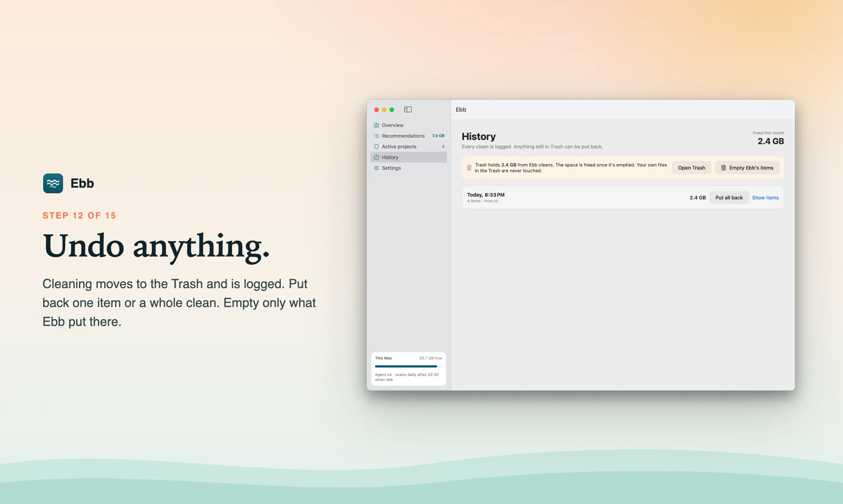Click the Settings sliders icon
The width and height of the screenshot is (843, 504).
tap(376, 168)
